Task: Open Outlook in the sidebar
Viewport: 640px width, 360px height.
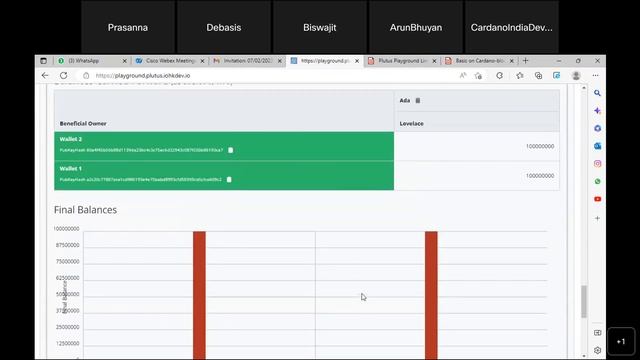Action: [x=598, y=146]
